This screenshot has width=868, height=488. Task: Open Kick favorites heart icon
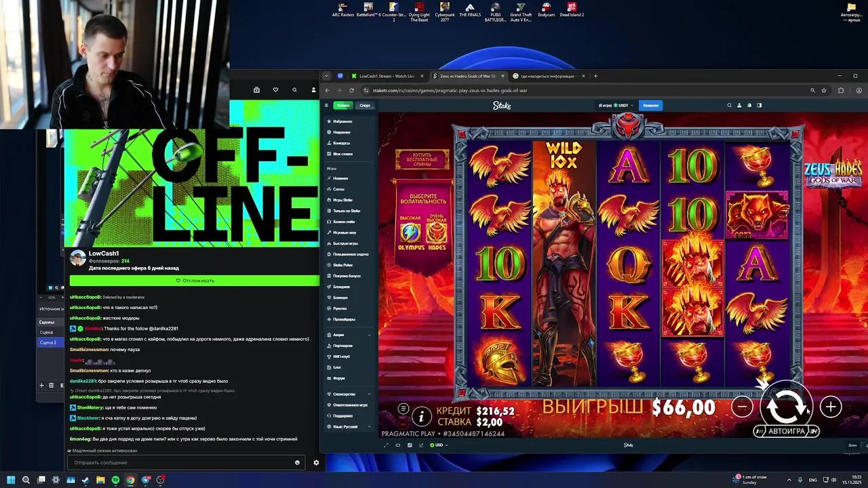pos(275,89)
